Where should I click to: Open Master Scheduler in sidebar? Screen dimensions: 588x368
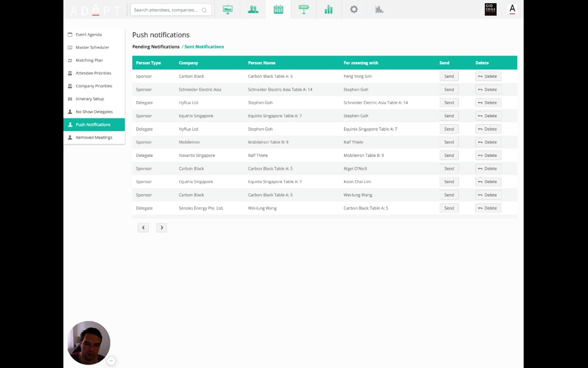point(94,47)
